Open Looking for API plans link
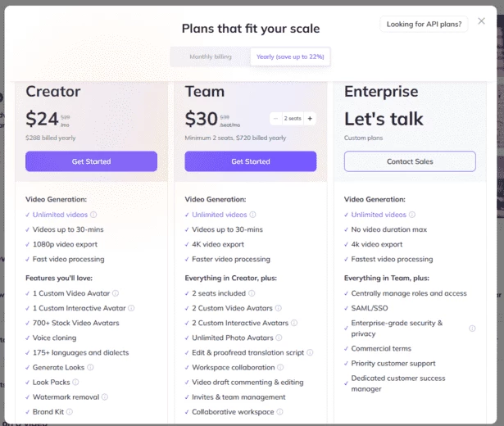This screenshot has height=426, width=504. [424, 24]
